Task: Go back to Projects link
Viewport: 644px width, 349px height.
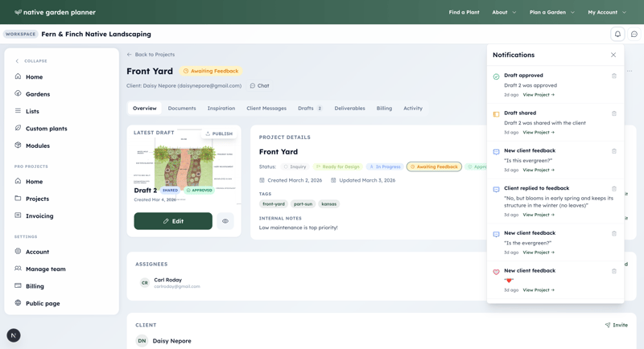Action: point(151,55)
